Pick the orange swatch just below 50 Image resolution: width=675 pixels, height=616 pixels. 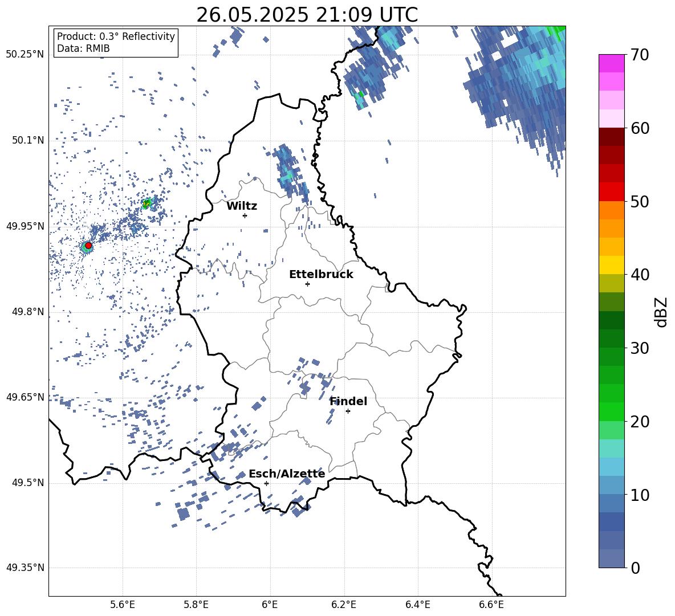[x=612, y=210]
